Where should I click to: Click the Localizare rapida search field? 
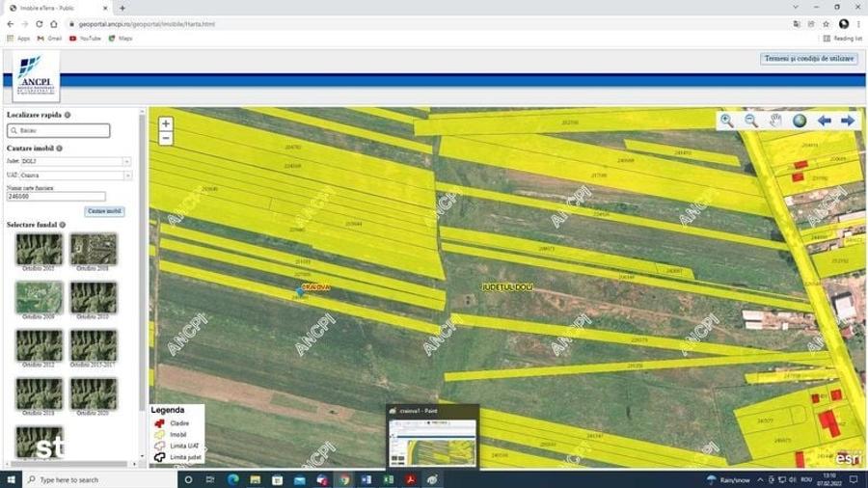(59, 130)
